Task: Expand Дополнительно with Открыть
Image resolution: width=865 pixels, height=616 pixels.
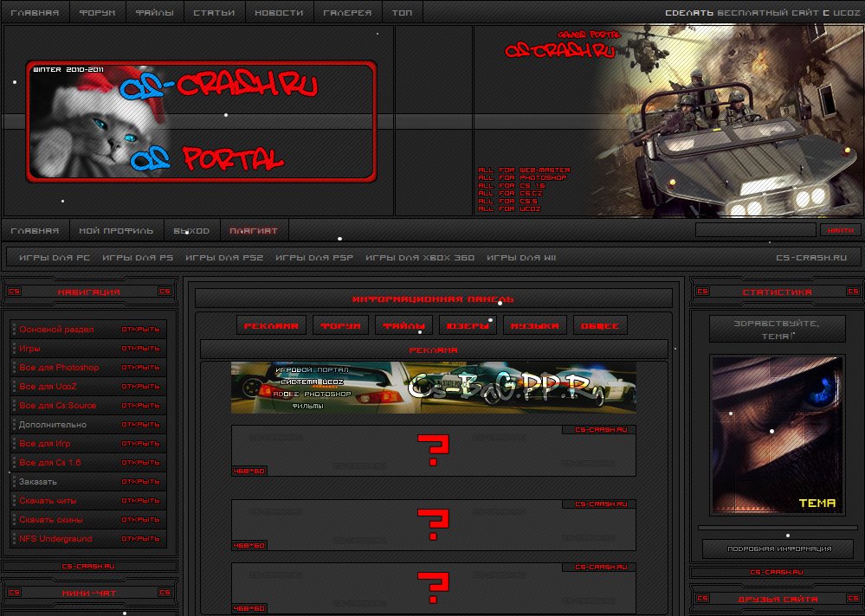Action: pos(140,424)
